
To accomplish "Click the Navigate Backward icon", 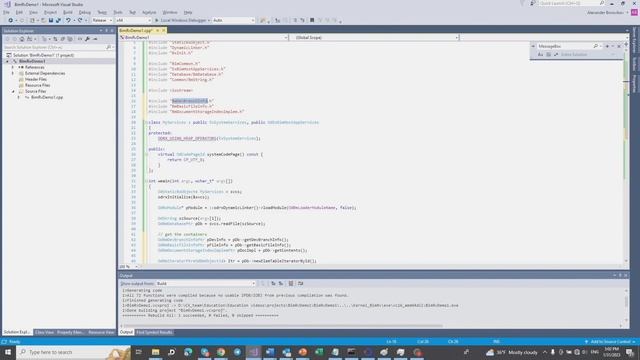I will (x=10, y=20).
